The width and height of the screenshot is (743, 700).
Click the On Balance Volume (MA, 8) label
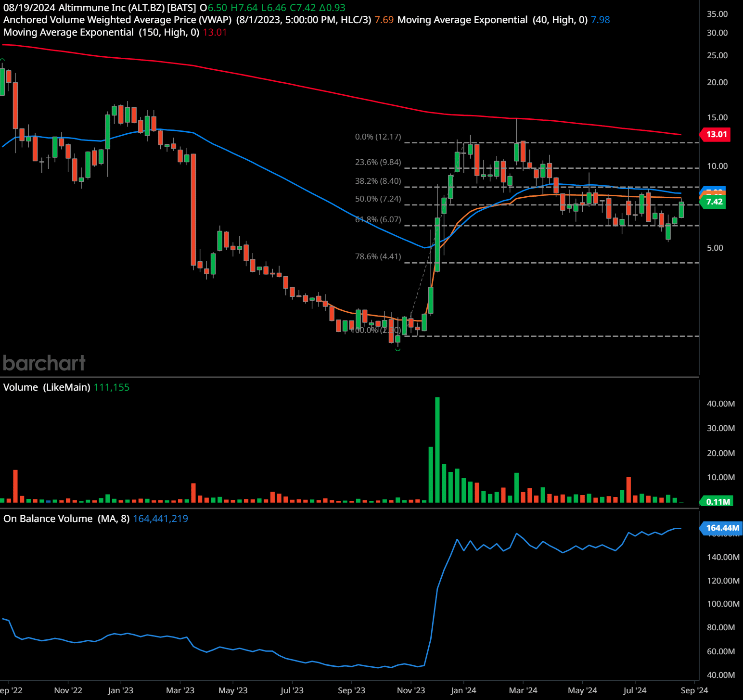[x=66, y=519]
